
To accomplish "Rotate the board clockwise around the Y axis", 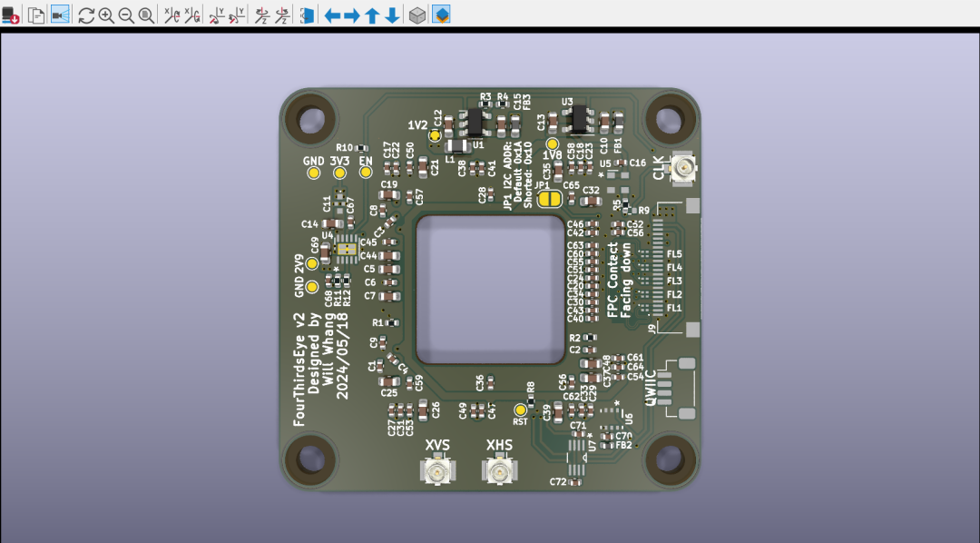I will click(x=217, y=15).
